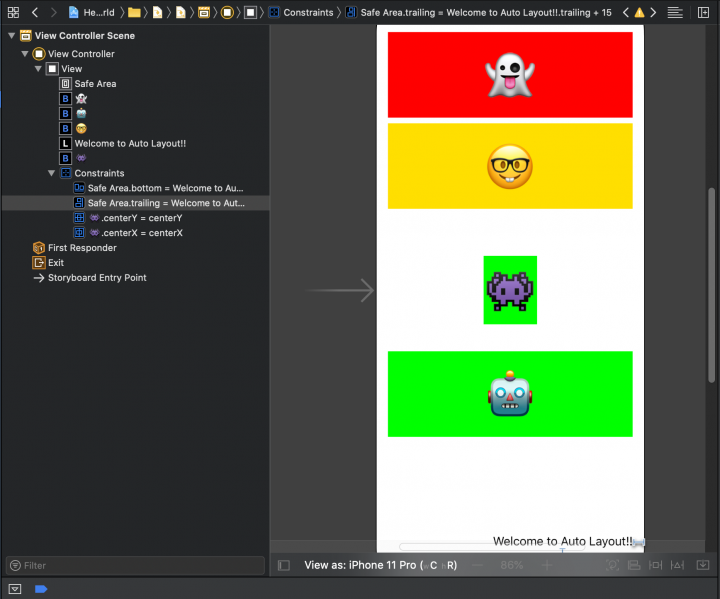
Task: Select Safe Area.trailing constraint row
Action: pyautogui.click(x=135, y=203)
